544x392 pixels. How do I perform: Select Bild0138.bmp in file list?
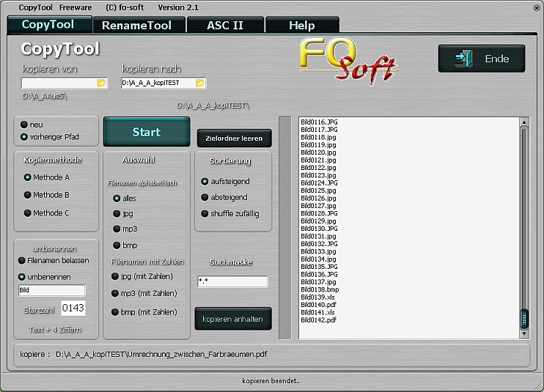(x=320, y=289)
